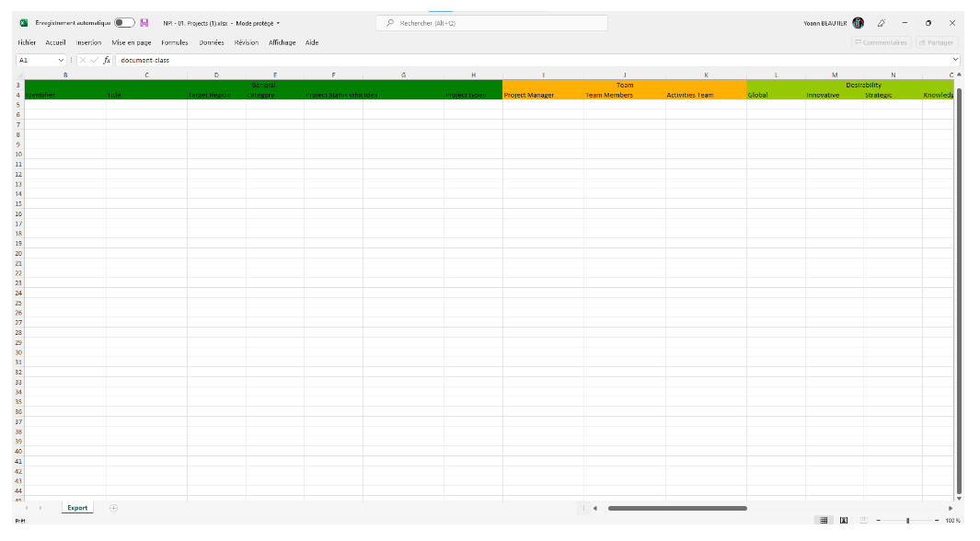
Task: Open the Name Box dropdown arrow
Action: pyautogui.click(x=62, y=60)
